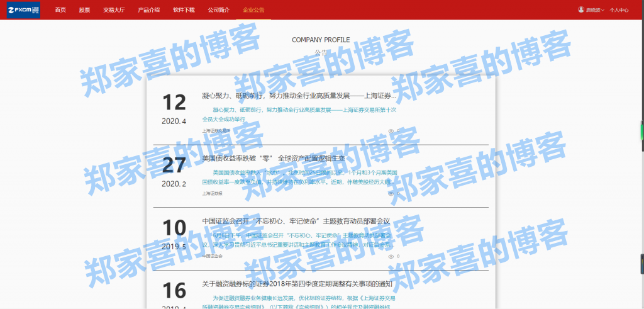The width and height of the screenshot is (644, 309).
Task: Click the eye view-count icon on the 中国证监会 announcement
Action: tap(391, 256)
